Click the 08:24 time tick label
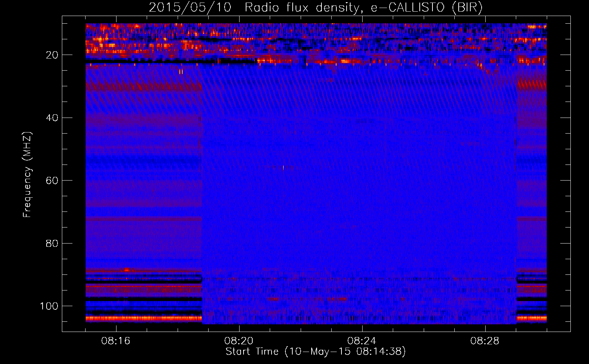Viewport: 589px width, 364px height. [x=362, y=341]
